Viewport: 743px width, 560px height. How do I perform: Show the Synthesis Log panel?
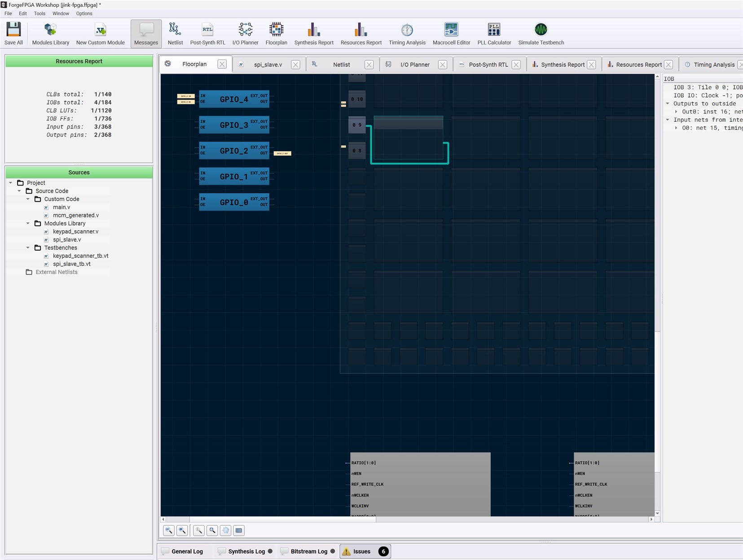click(x=245, y=551)
